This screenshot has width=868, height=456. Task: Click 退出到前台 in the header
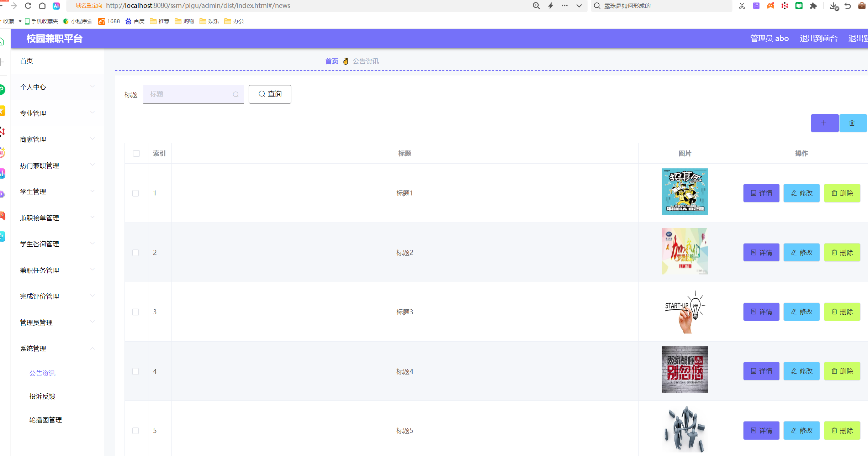pos(819,38)
